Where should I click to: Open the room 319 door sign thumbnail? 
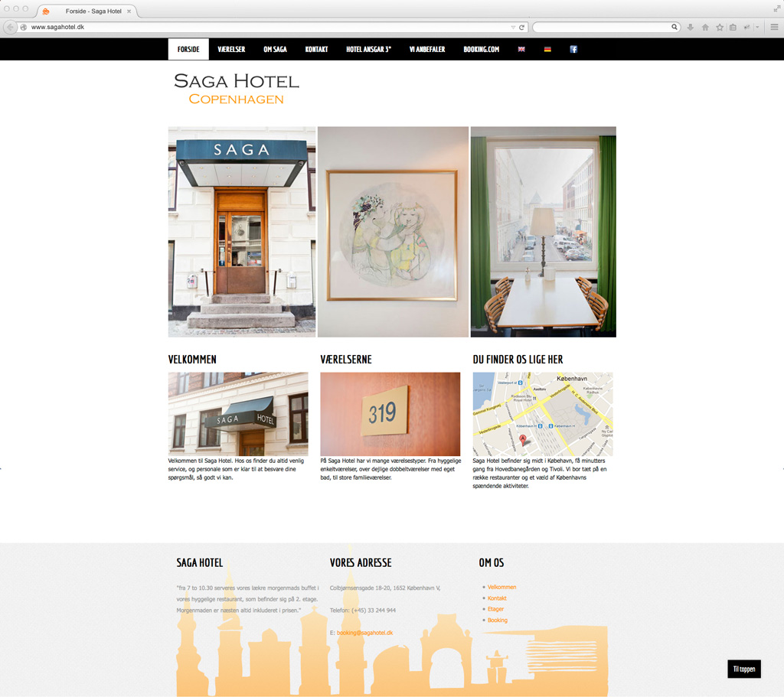coord(390,414)
